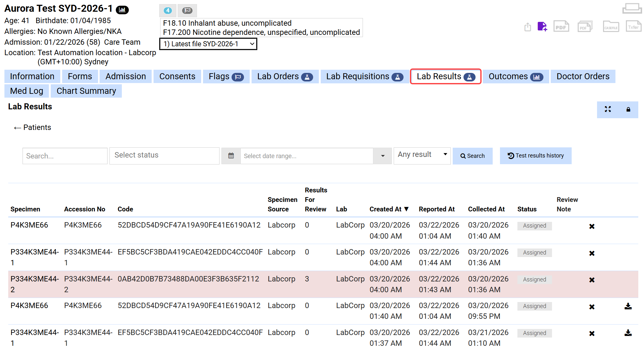The height and width of the screenshot is (348, 644).
Task: Remove the highlighted P334K3ME44-2 result row
Action: tap(592, 280)
